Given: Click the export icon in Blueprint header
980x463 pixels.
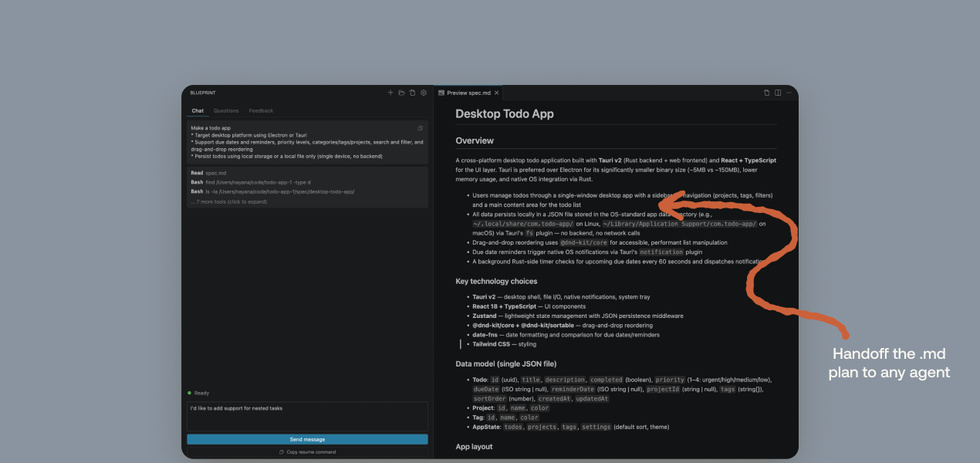Looking at the screenshot, I should 412,93.
